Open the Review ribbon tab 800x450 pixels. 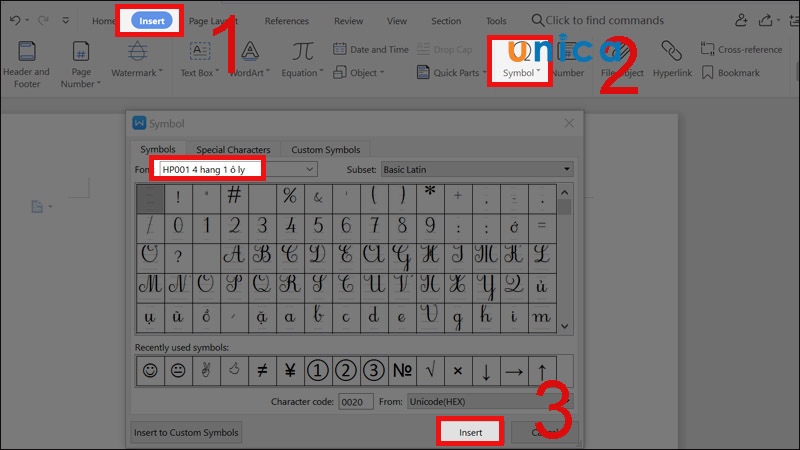[x=348, y=21]
